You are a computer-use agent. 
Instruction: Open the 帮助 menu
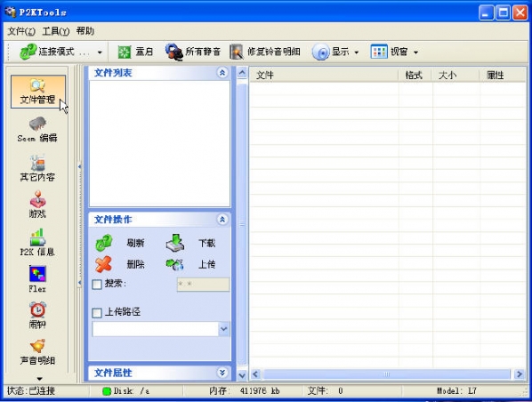pos(85,31)
